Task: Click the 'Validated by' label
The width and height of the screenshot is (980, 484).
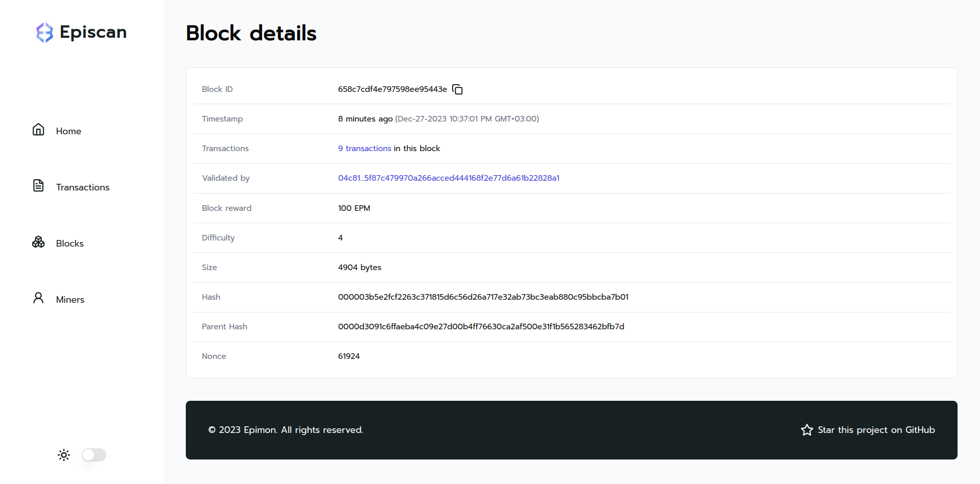Action: 226,178
